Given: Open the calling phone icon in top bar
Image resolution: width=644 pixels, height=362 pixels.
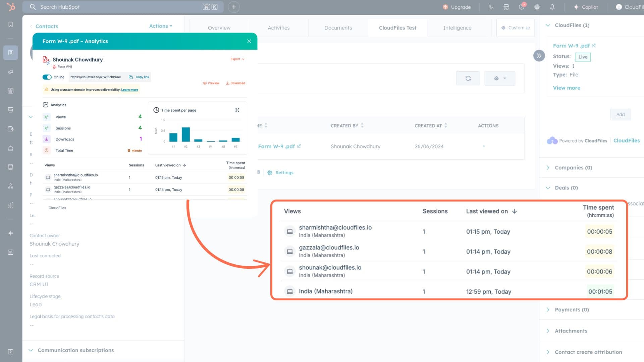Looking at the screenshot, I should 491,7.
